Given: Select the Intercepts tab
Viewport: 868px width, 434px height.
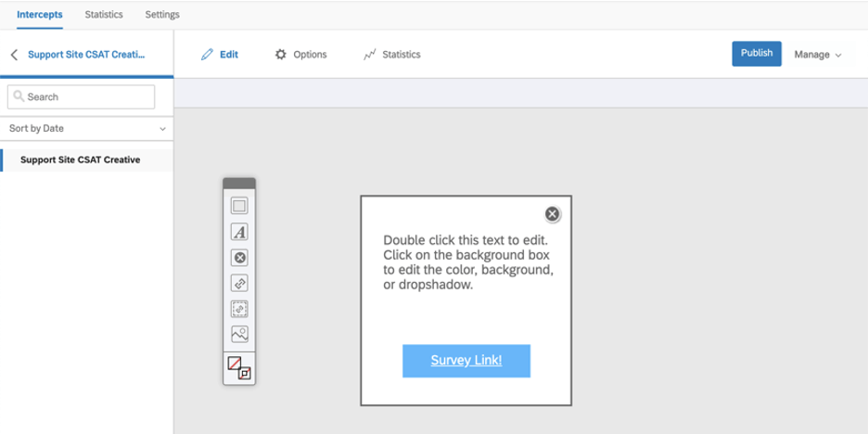Looking at the screenshot, I should 39,15.
